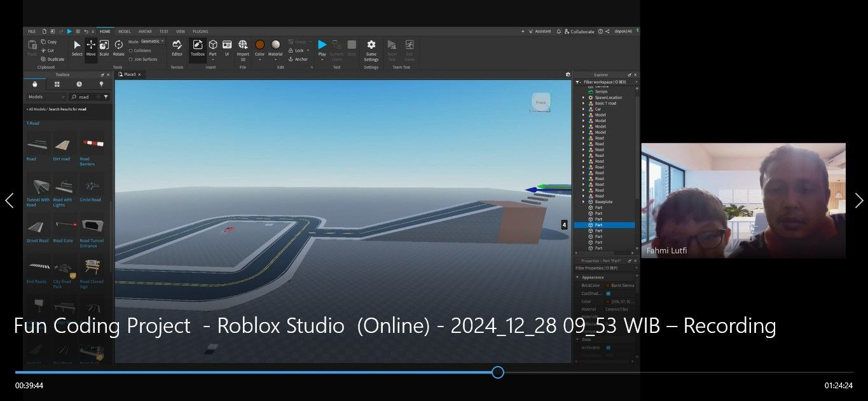Expand SpawnLocation in Explorer

583,97
